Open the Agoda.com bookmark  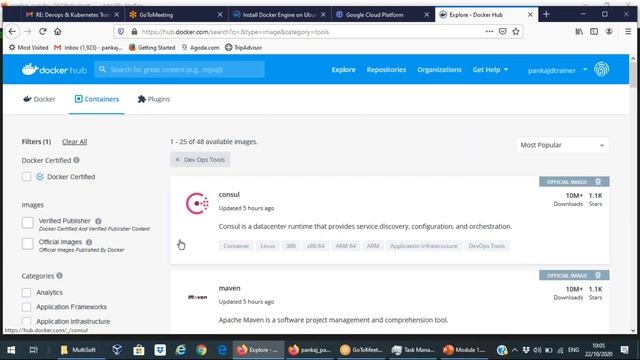point(200,47)
